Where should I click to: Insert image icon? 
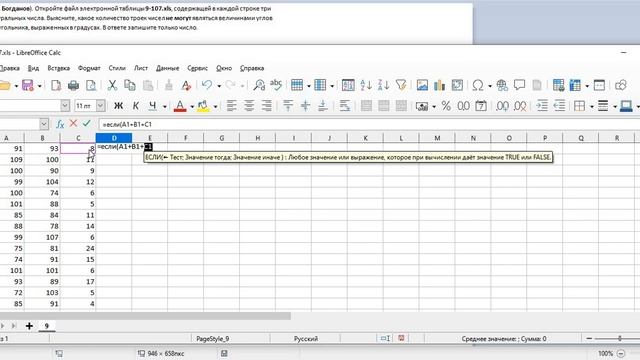tap(422, 85)
